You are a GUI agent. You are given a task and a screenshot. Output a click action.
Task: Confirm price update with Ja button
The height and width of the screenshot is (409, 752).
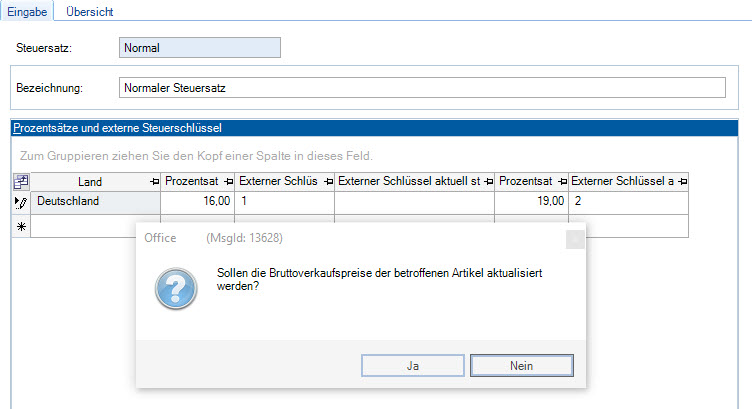coord(412,366)
